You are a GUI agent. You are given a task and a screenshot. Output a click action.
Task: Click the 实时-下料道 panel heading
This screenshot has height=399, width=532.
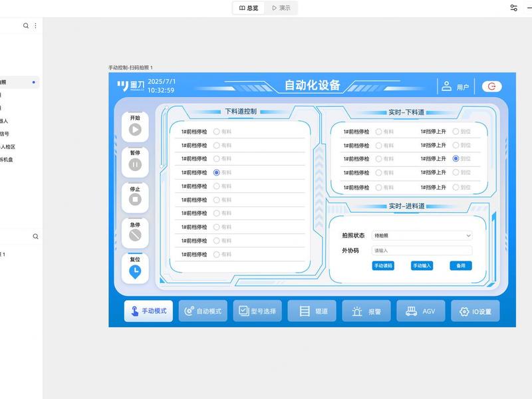click(406, 112)
